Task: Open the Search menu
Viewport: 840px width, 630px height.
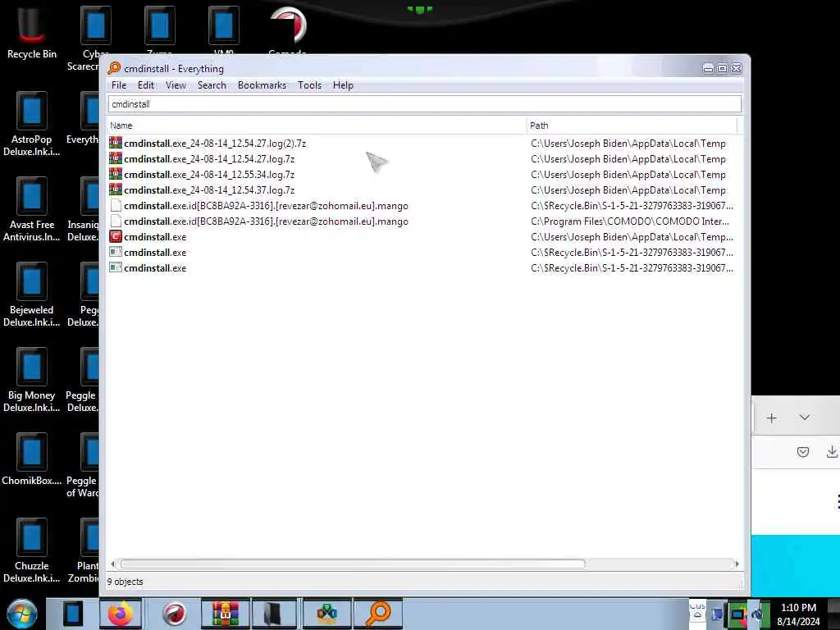Action: pyautogui.click(x=212, y=85)
